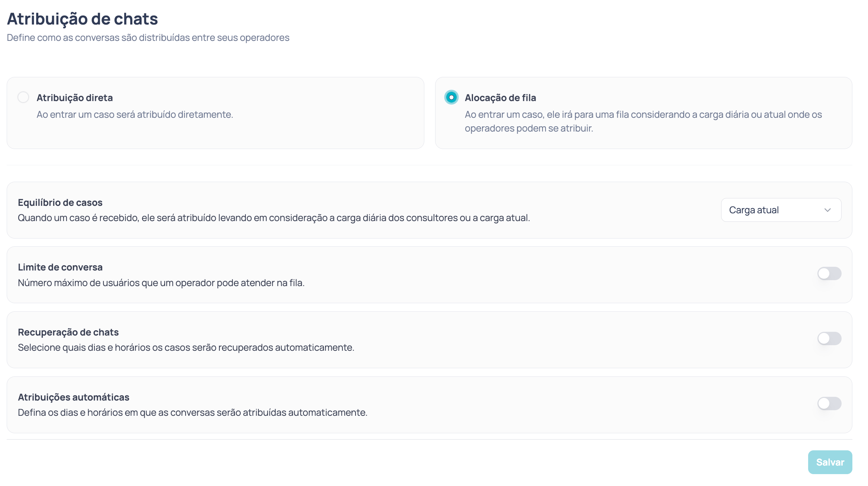Toggle Atribuições automáticas on
Image resolution: width=868 pixels, height=486 pixels.
click(x=829, y=404)
